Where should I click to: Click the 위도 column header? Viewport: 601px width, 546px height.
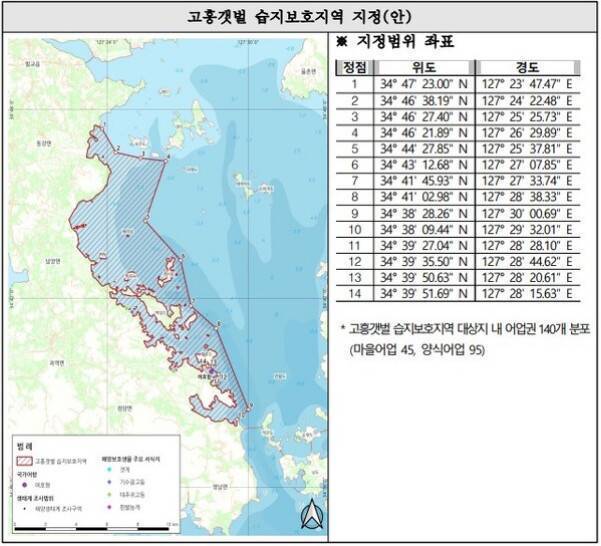point(423,68)
